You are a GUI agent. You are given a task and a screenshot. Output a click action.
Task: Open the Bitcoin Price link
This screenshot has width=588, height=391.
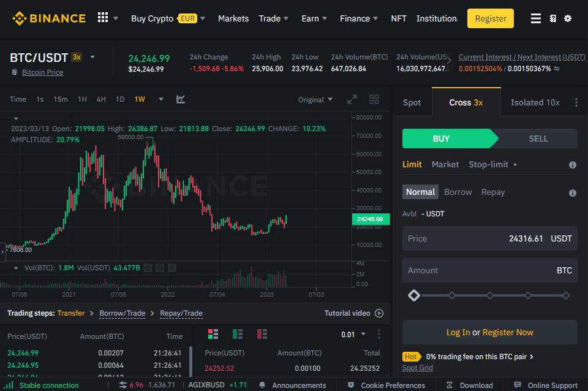(x=42, y=72)
